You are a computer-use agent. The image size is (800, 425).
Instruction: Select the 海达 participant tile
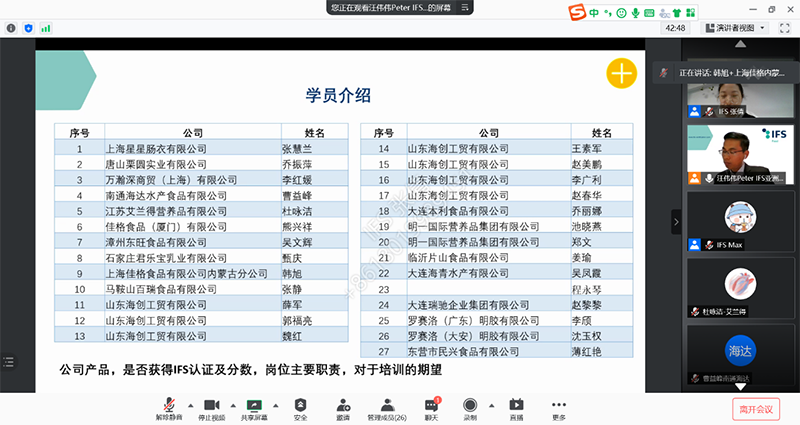point(740,355)
